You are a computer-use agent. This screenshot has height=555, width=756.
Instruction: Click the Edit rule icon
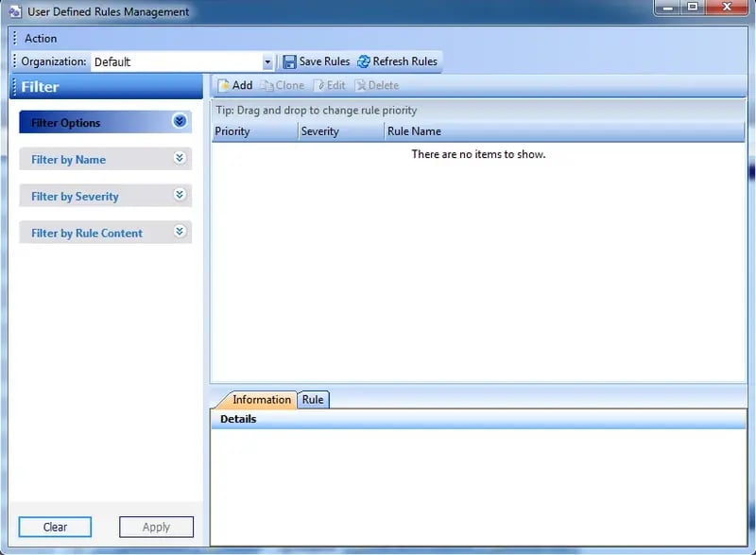318,85
